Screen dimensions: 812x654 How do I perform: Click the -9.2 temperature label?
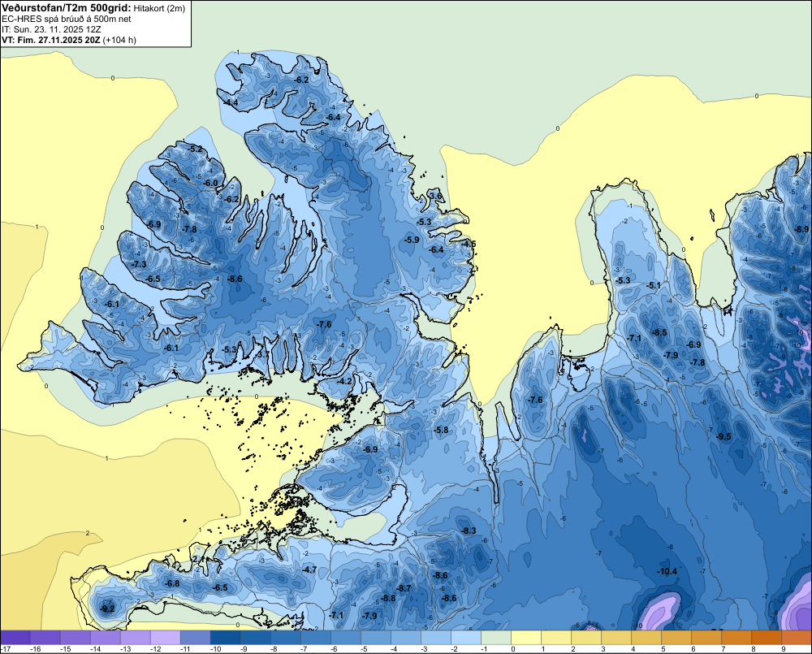click(107, 609)
